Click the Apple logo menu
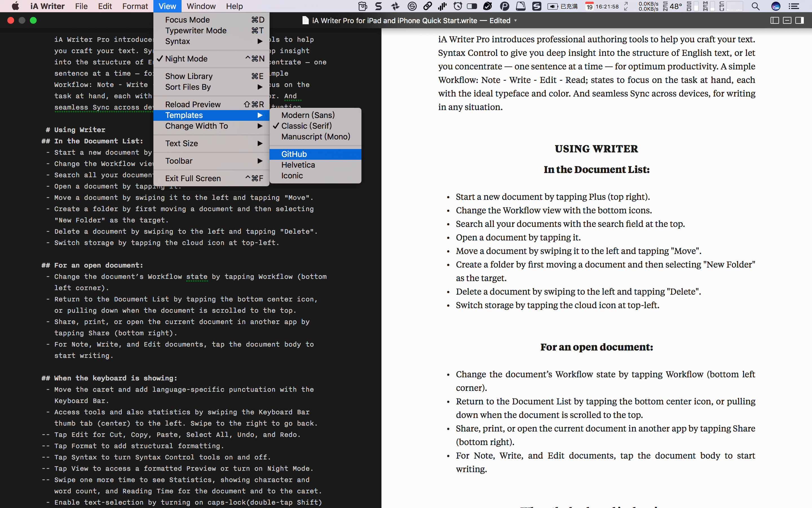 16,6
